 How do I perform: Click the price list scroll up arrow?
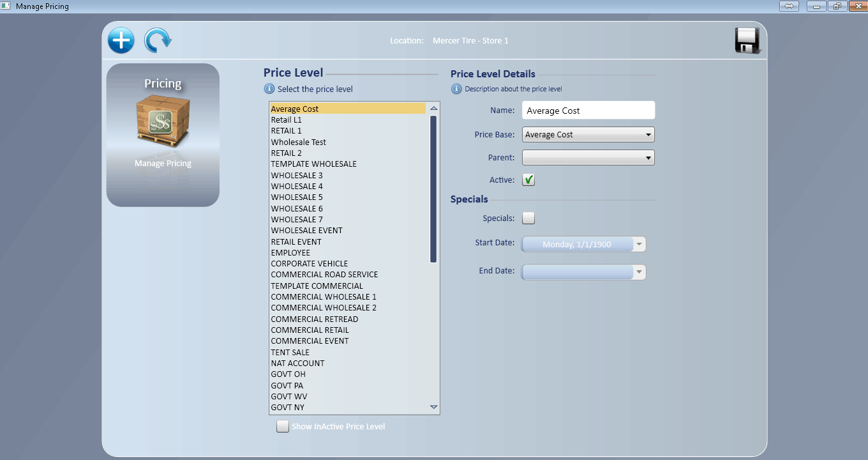click(434, 108)
